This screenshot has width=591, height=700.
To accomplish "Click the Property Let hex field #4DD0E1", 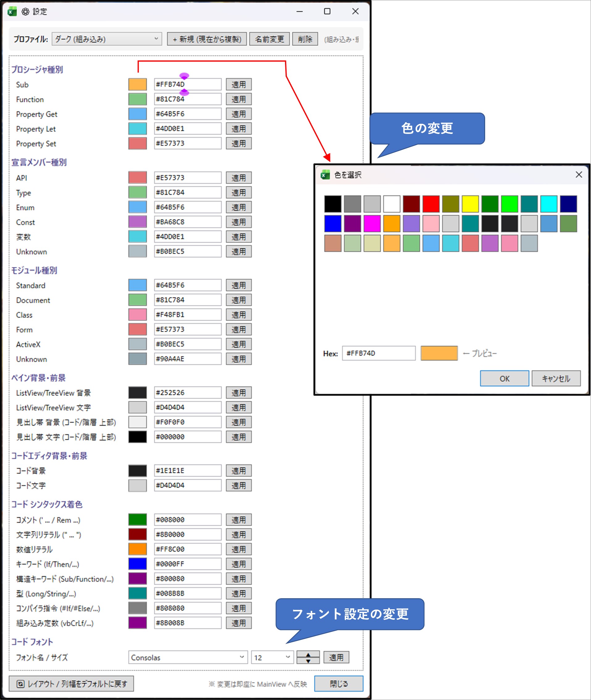I will [188, 129].
